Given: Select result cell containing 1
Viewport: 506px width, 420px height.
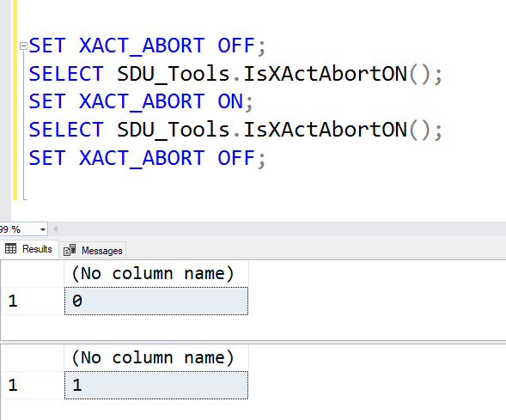Looking at the screenshot, I should point(156,385).
